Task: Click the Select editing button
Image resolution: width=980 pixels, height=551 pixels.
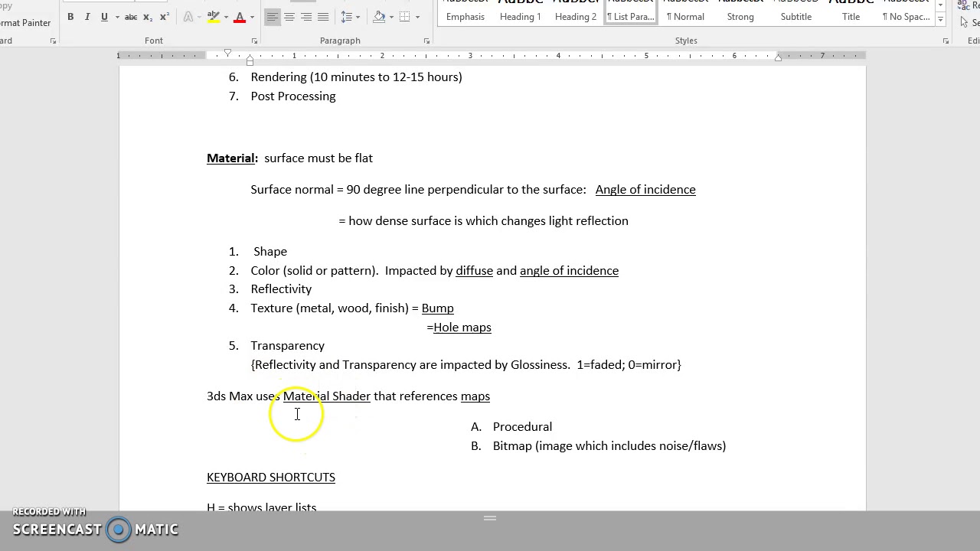Action: [x=971, y=23]
